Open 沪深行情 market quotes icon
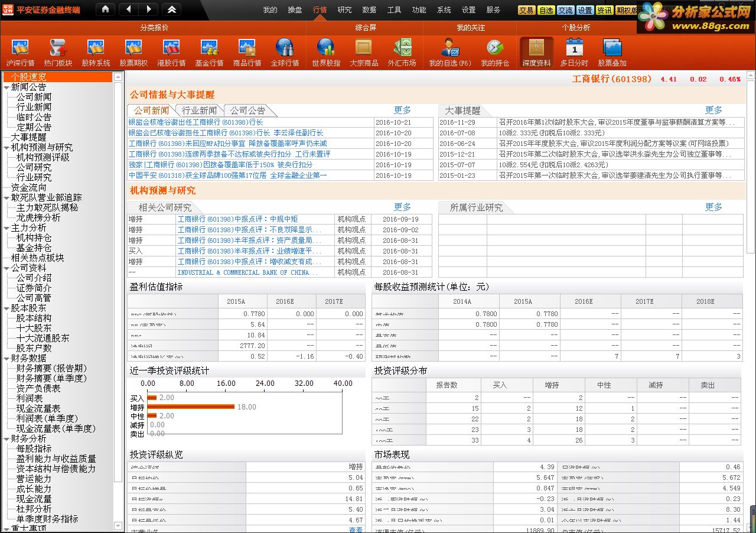This screenshot has height=533, width=756. 20,53
